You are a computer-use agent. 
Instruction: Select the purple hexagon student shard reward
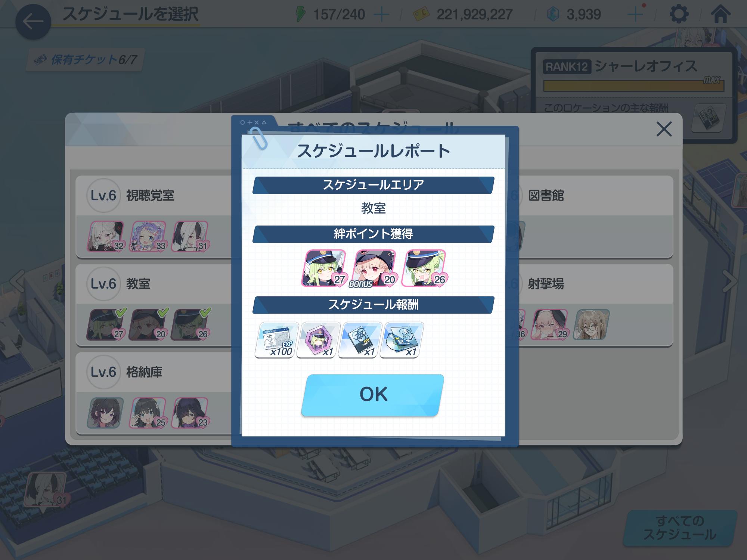pyautogui.click(x=319, y=340)
